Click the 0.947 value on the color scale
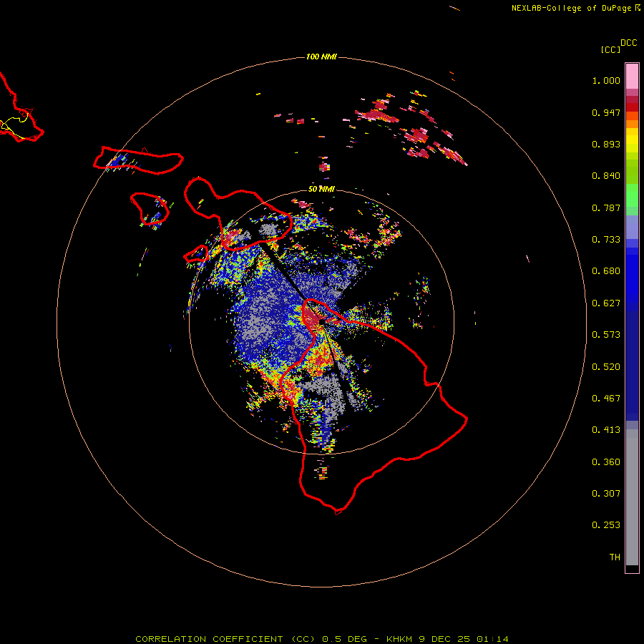 [x=606, y=112]
